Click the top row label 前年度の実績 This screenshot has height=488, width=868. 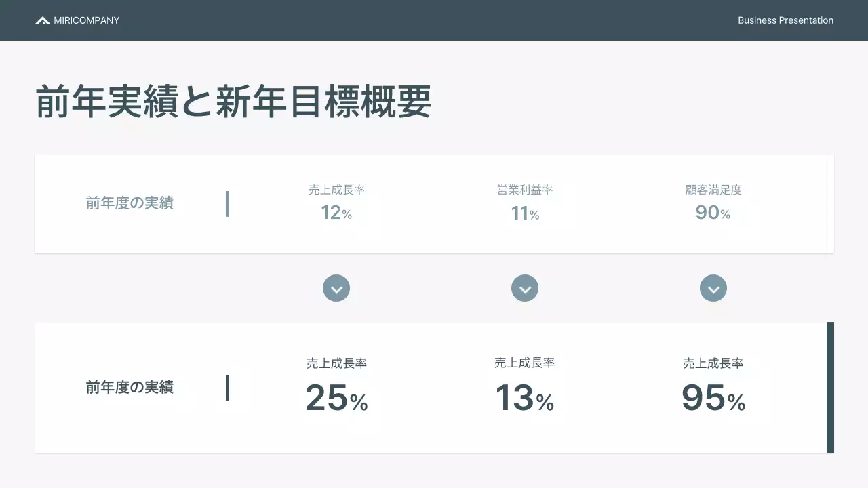pos(130,203)
